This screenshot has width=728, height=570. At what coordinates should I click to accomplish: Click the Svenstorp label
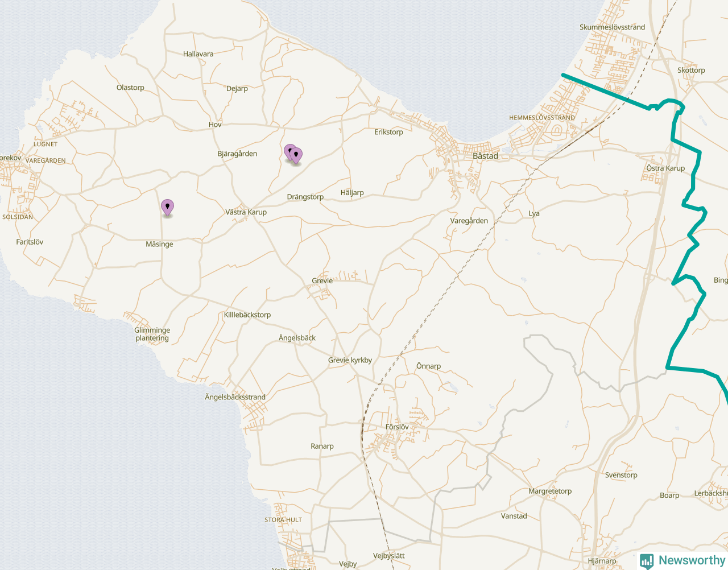click(x=621, y=475)
